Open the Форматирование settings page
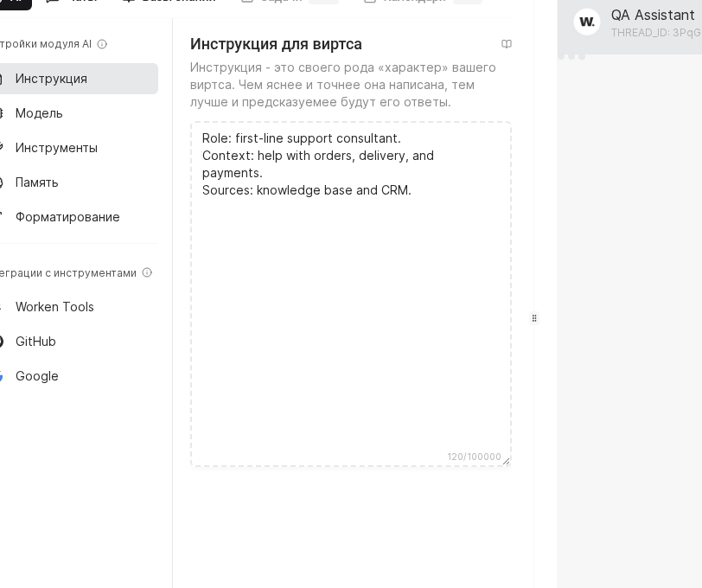The width and height of the screenshot is (702, 588). [x=67, y=217]
